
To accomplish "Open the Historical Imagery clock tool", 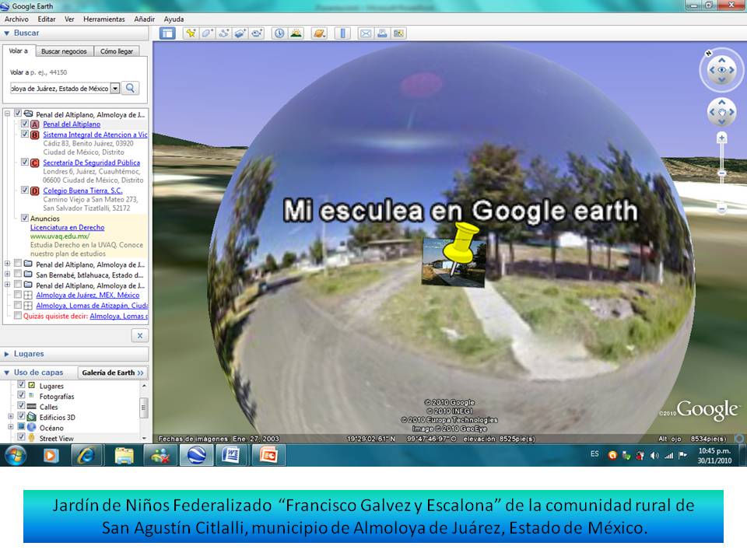I will (x=279, y=33).
